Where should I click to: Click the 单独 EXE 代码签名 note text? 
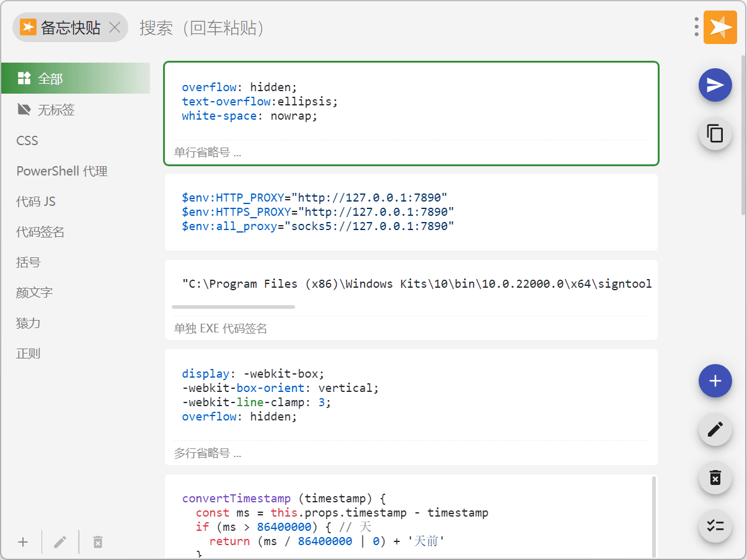pos(221,329)
